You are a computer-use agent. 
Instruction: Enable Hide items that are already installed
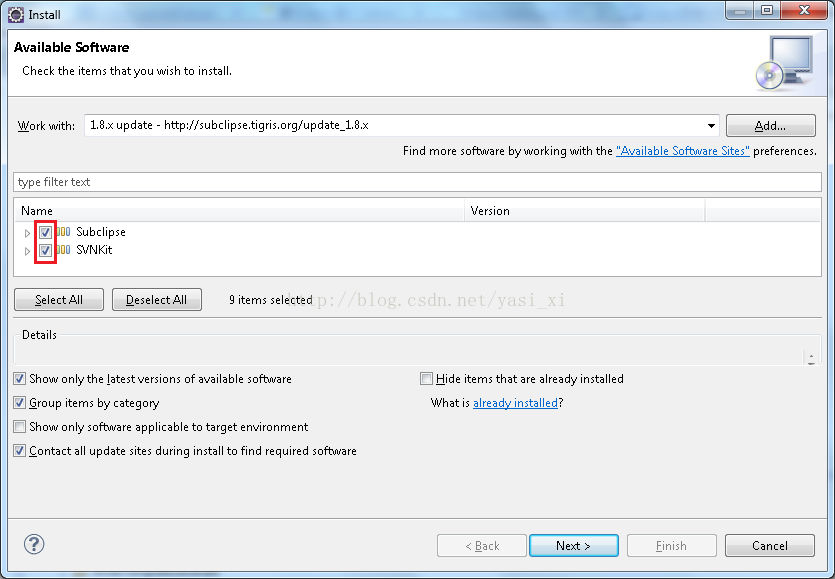(426, 379)
